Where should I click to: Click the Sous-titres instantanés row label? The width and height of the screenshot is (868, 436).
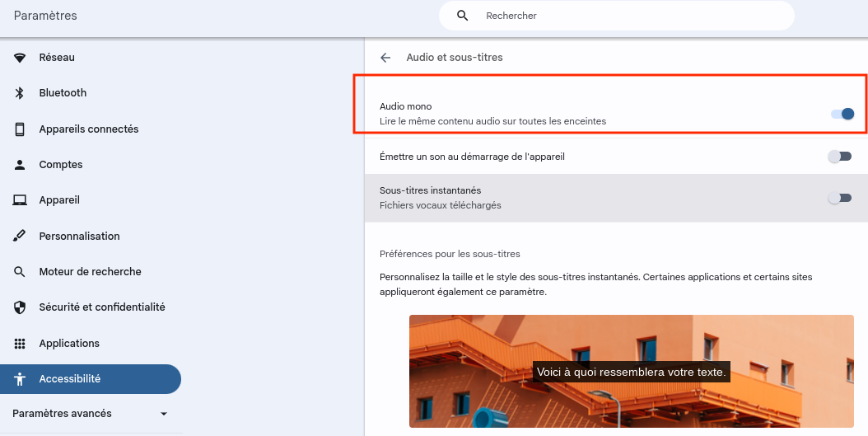tap(430, 190)
